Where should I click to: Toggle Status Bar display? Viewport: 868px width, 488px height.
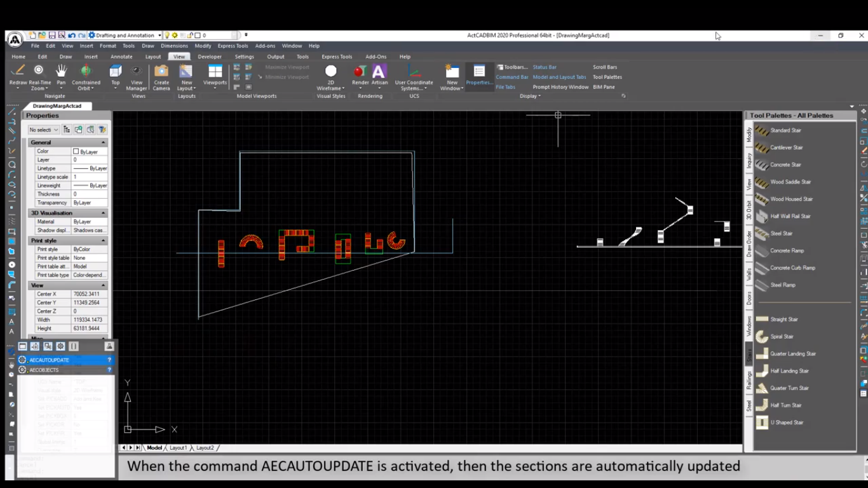545,67
